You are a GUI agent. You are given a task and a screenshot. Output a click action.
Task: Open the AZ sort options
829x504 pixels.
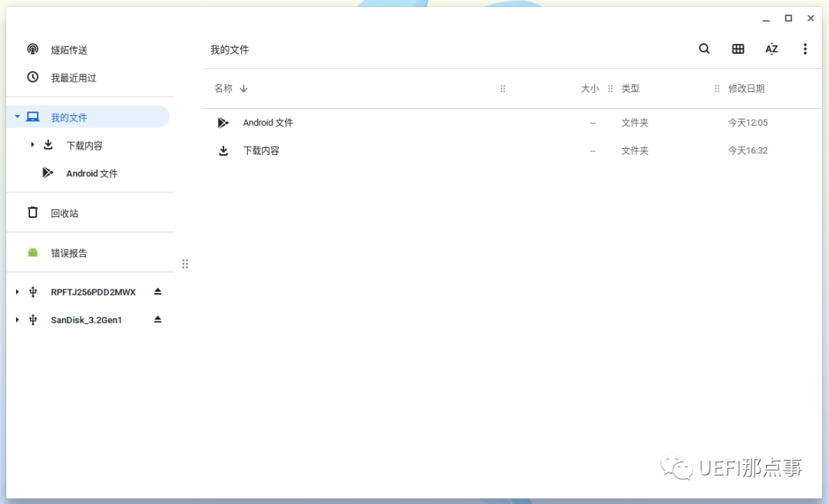click(771, 49)
